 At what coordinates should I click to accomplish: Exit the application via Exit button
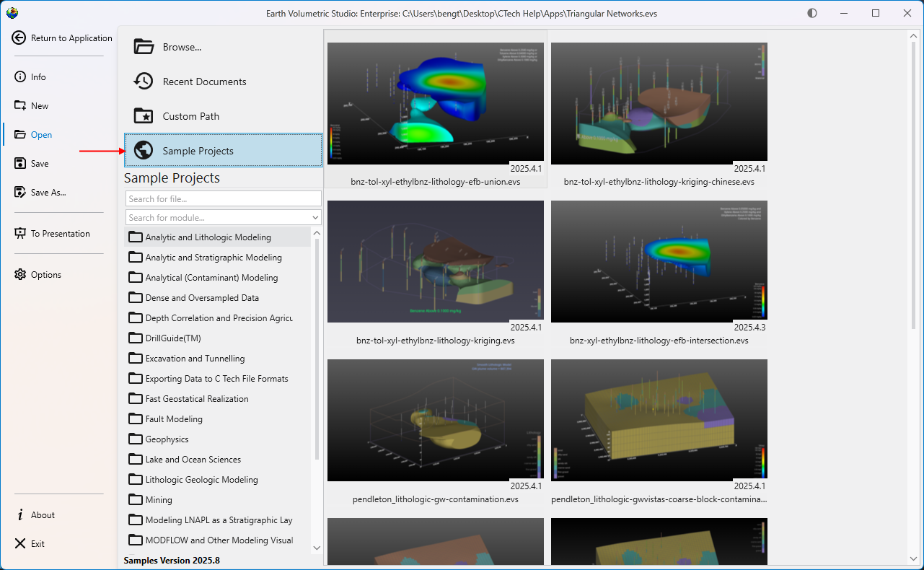(x=38, y=544)
